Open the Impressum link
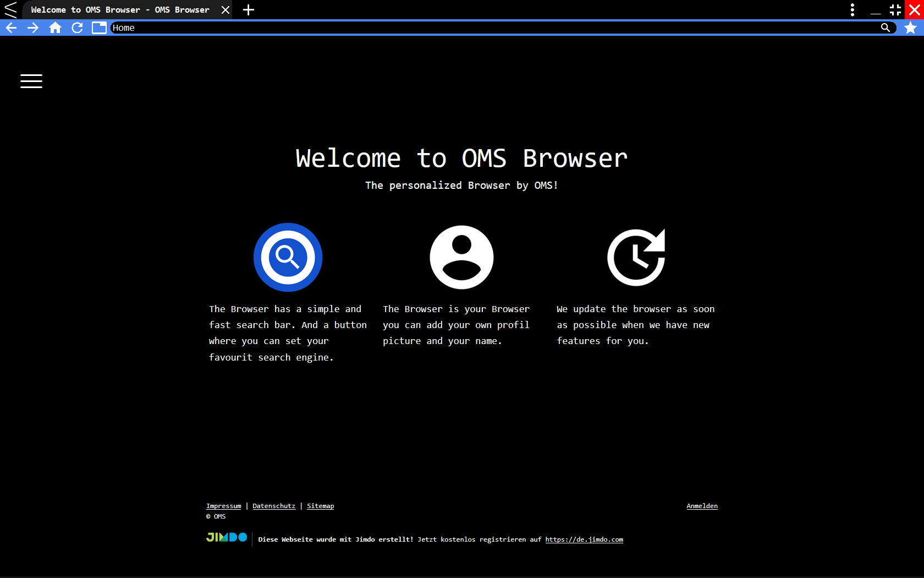924x578 pixels. click(223, 505)
